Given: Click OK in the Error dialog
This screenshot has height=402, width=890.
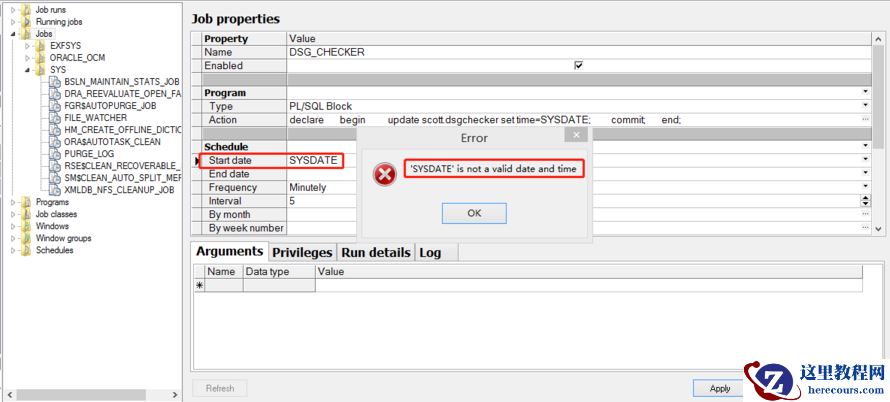Looking at the screenshot, I should point(474,213).
